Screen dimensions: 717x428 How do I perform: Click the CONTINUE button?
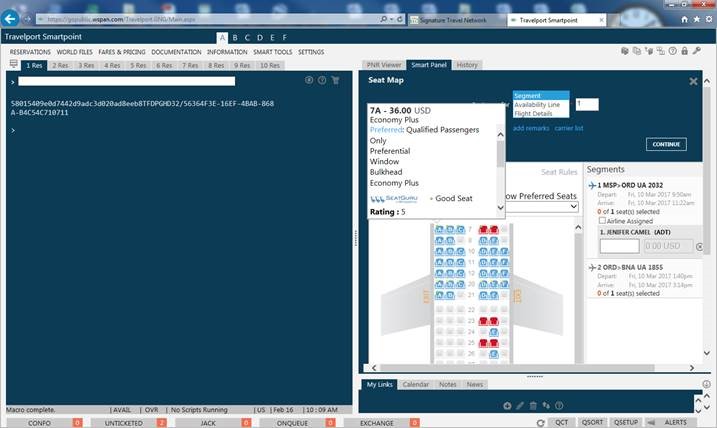click(666, 144)
